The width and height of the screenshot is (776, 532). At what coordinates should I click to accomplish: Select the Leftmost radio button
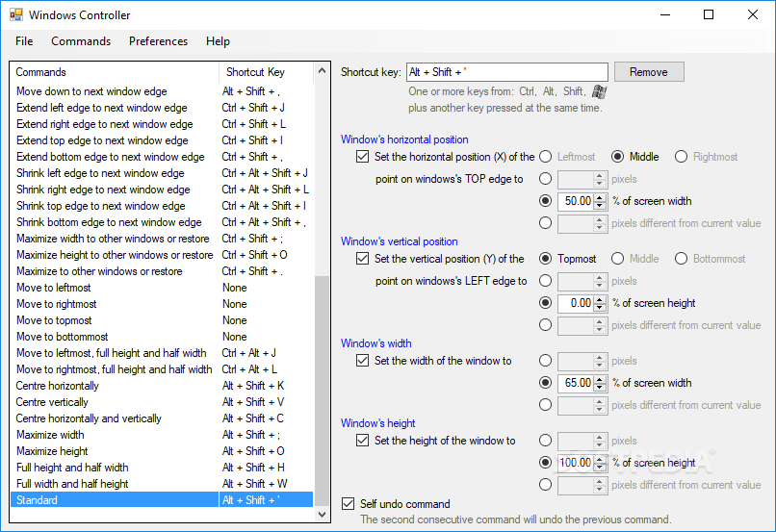pyautogui.click(x=545, y=157)
